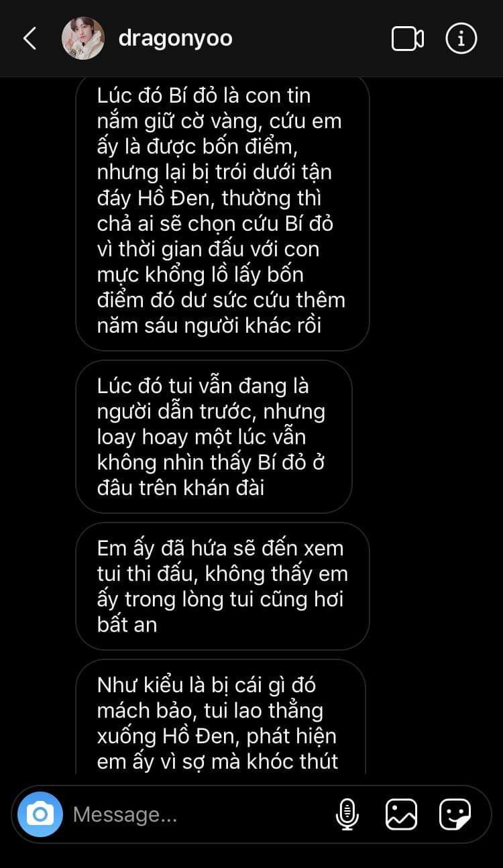Go back using the left arrow
Viewport: 503px width, 868px height.
[30, 38]
